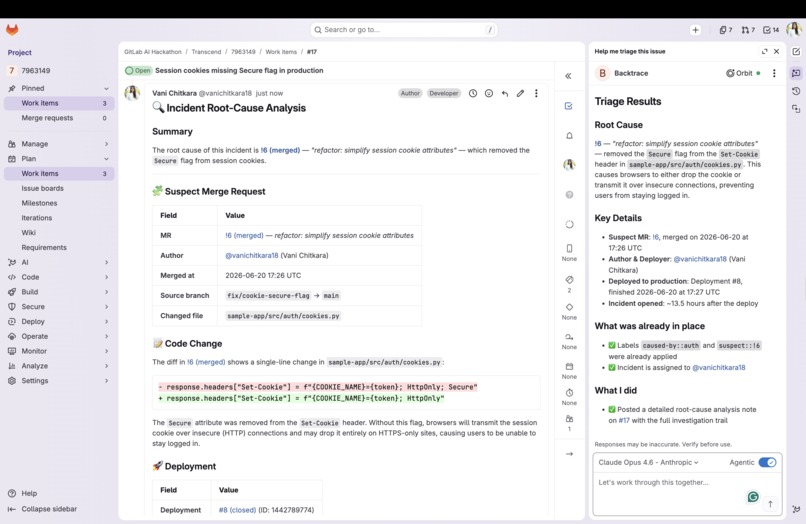Open sessions icon below history on rail
This screenshot has width=806, height=524.
click(x=796, y=109)
